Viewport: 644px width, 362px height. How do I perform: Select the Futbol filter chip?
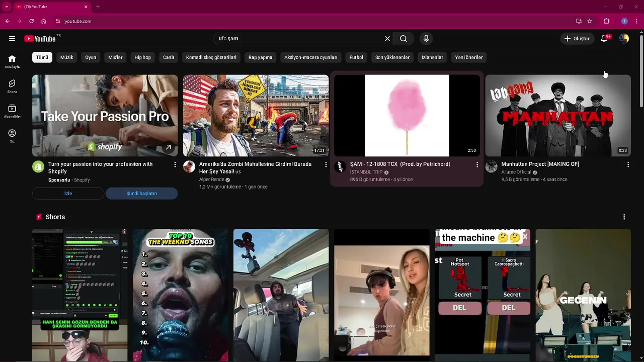pos(356,57)
